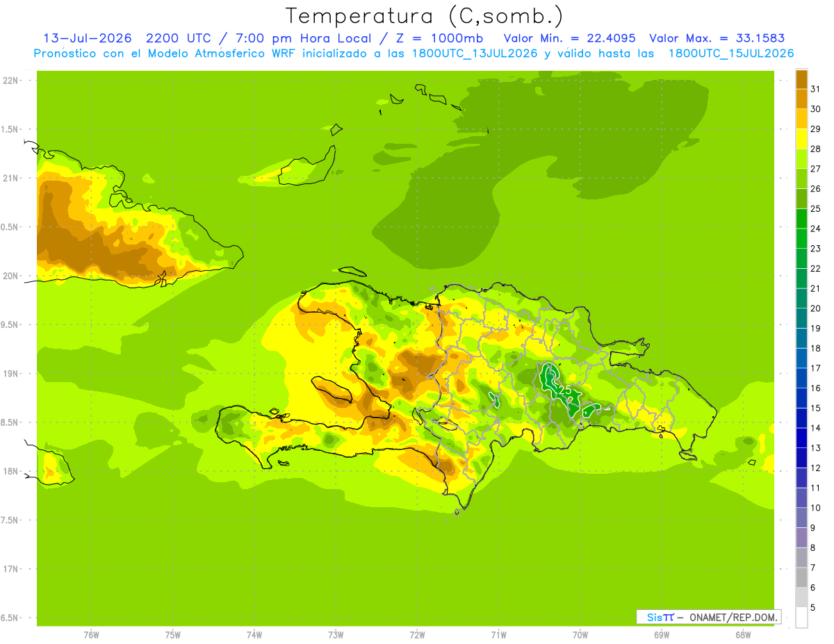This screenshot has width=834, height=644.
Task: Click the orange swatch between 30 and 31
Action: click(x=801, y=99)
